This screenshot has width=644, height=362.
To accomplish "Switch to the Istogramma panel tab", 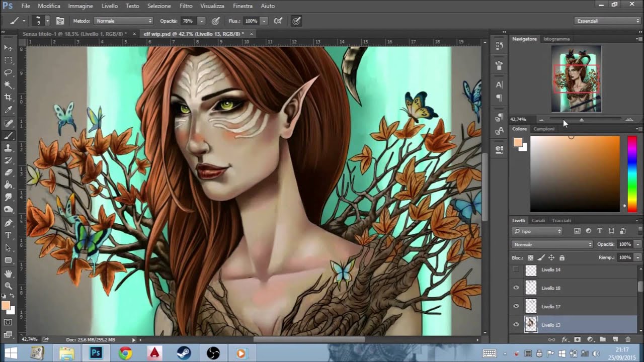I will coord(556,39).
